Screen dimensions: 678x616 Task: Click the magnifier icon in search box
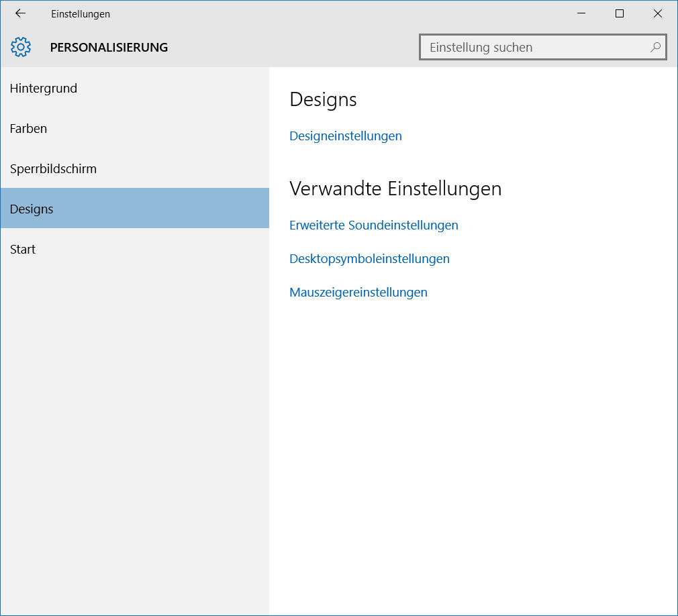coord(655,47)
